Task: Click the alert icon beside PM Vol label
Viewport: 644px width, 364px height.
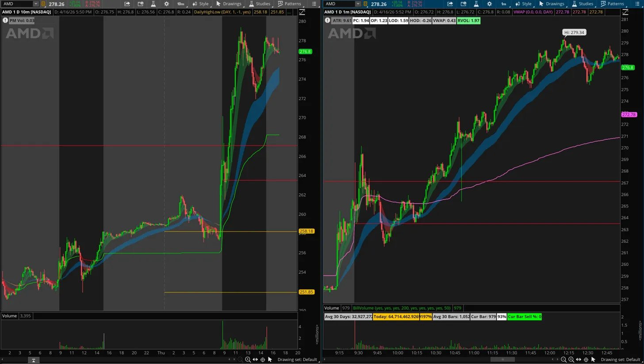Action: point(5,20)
